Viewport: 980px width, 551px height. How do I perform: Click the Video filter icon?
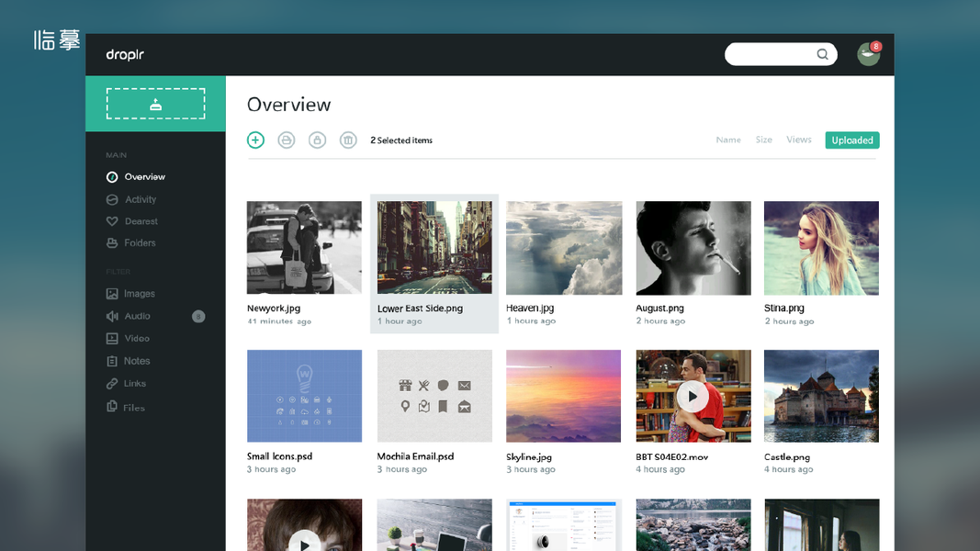coord(112,339)
